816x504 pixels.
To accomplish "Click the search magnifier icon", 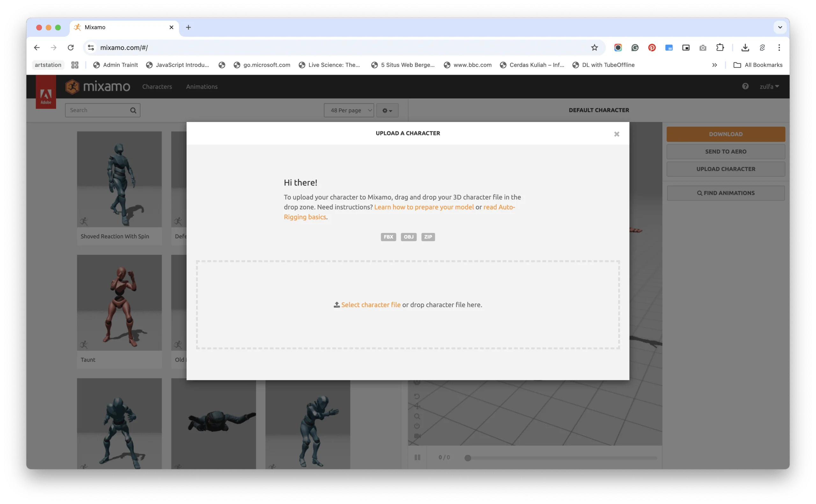I will tap(133, 110).
